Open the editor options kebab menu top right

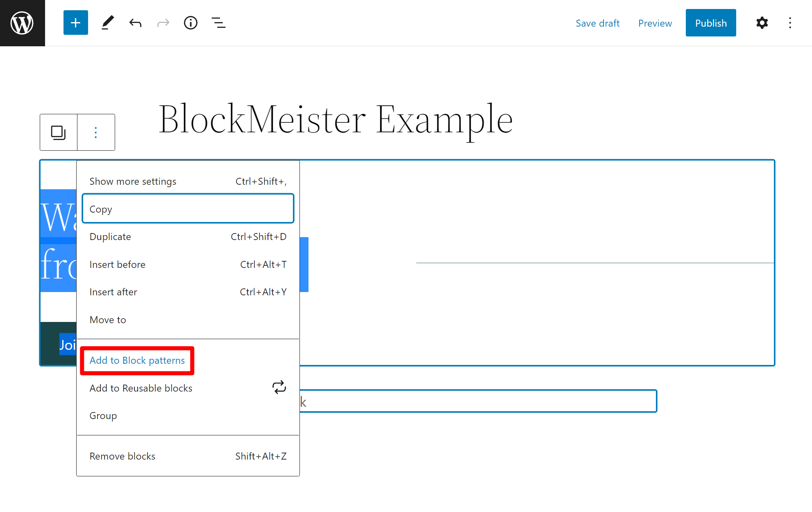coord(789,23)
